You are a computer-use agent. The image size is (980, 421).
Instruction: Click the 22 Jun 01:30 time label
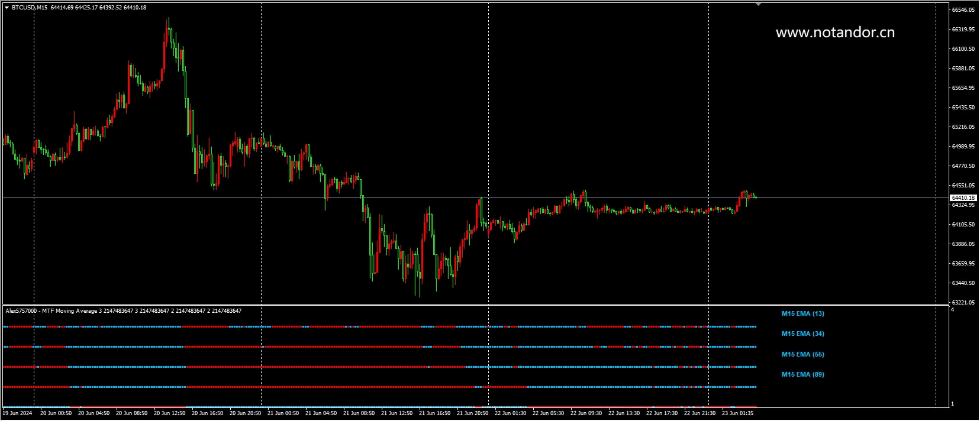[x=510, y=413]
